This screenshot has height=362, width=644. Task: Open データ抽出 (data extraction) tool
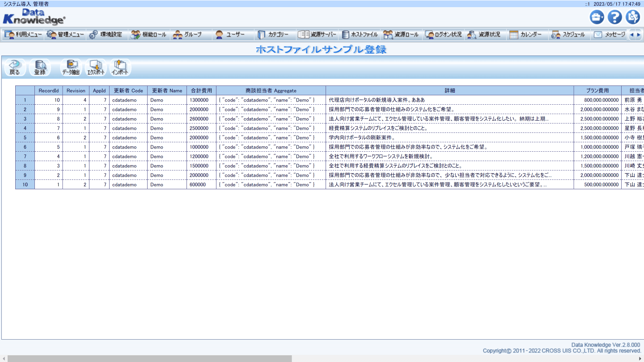click(x=72, y=67)
